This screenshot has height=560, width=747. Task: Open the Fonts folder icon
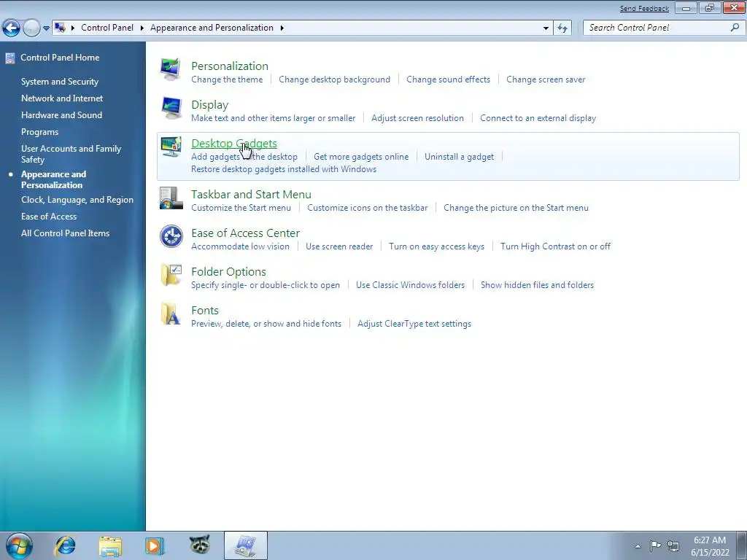click(171, 314)
